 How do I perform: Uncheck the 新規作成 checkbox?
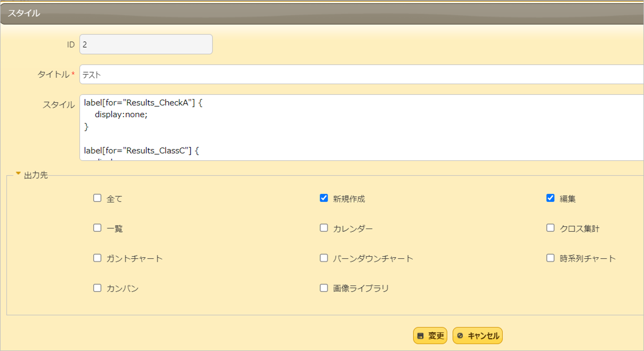323,198
